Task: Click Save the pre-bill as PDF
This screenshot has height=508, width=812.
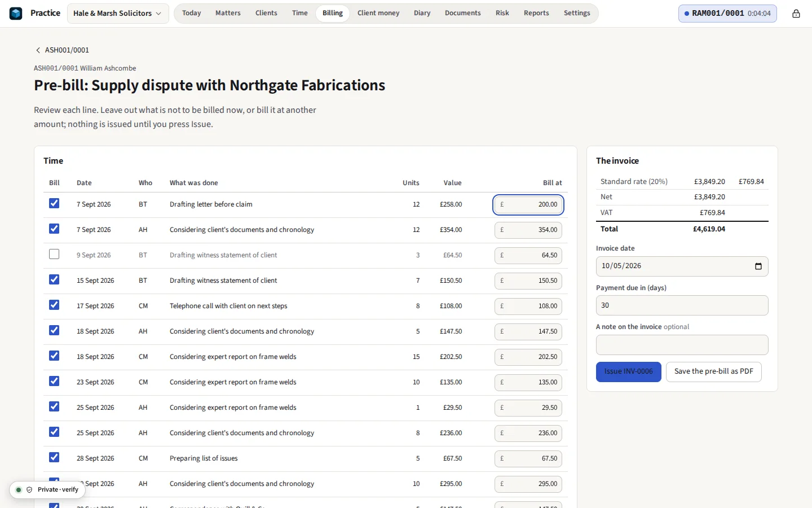Action: [x=713, y=372]
